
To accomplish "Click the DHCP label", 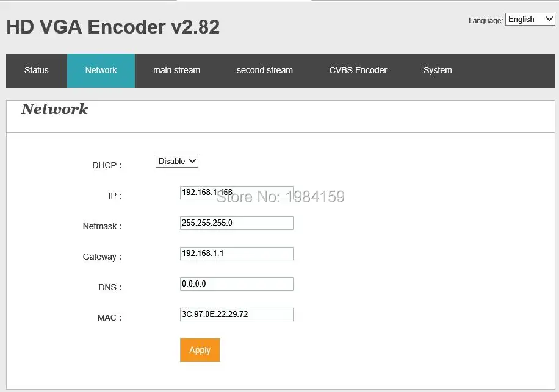I will point(107,165).
